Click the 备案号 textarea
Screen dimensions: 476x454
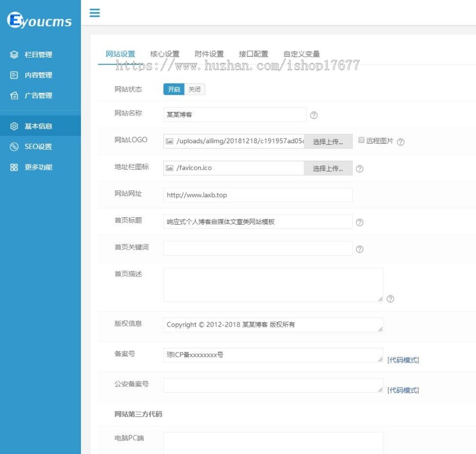pyautogui.click(x=273, y=355)
